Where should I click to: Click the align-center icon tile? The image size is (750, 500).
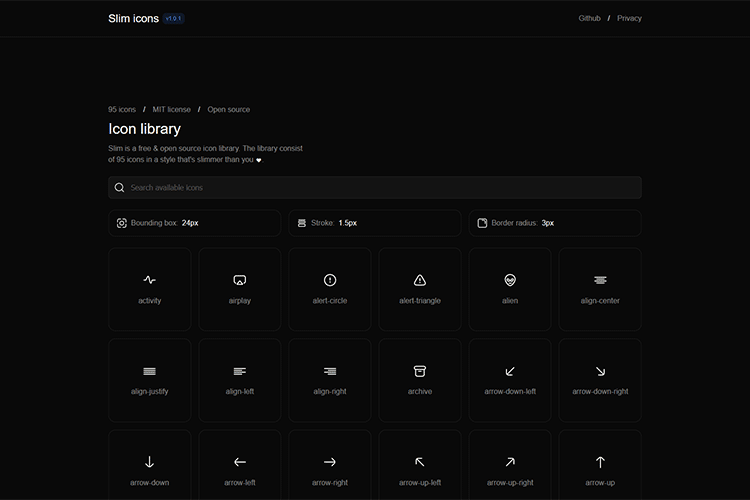click(600, 289)
